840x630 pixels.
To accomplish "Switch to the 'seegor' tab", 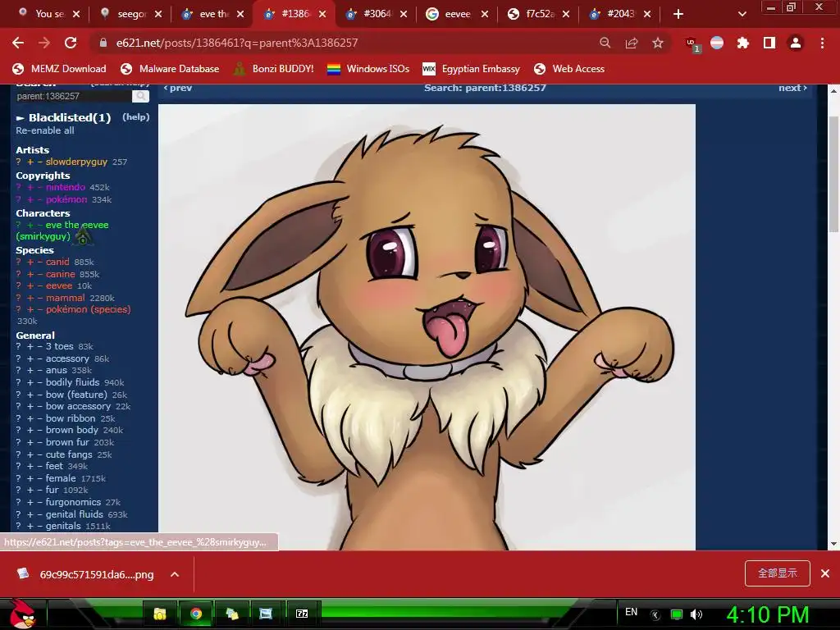I will (x=130, y=14).
